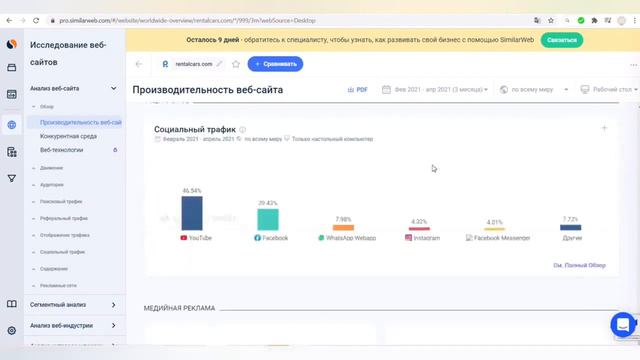Click the green checkmark extension icon
The width and height of the screenshot is (640, 360).
(x=581, y=20)
